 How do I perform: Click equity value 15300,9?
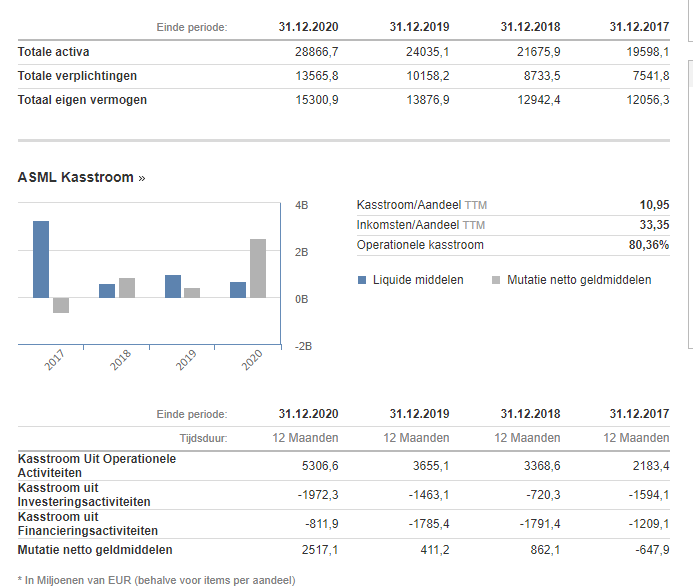click(x=317, y=100)
